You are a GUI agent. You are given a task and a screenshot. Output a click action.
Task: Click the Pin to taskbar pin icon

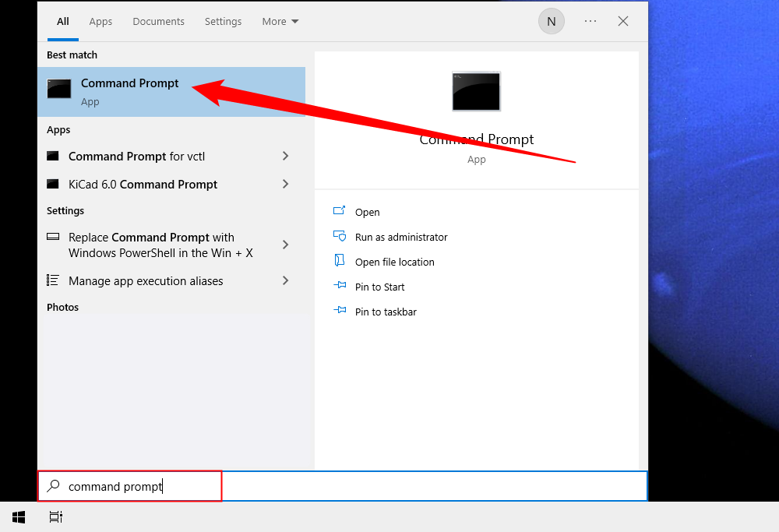340,312
